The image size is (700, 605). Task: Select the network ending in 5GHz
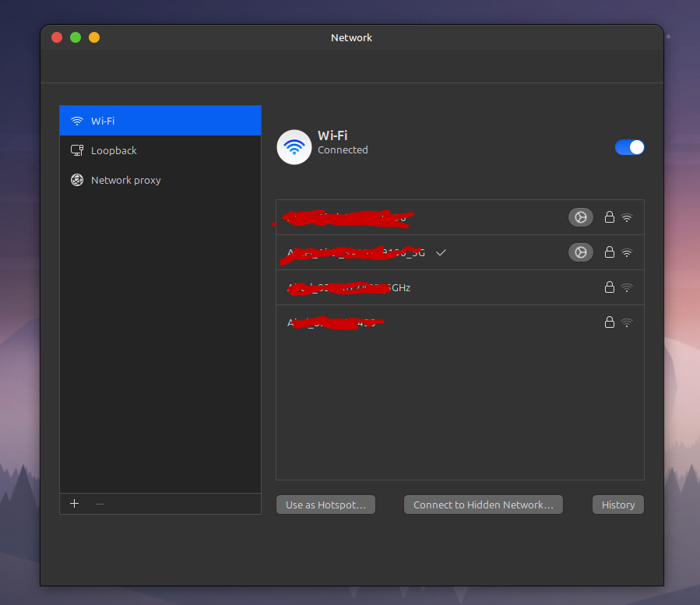460,287
